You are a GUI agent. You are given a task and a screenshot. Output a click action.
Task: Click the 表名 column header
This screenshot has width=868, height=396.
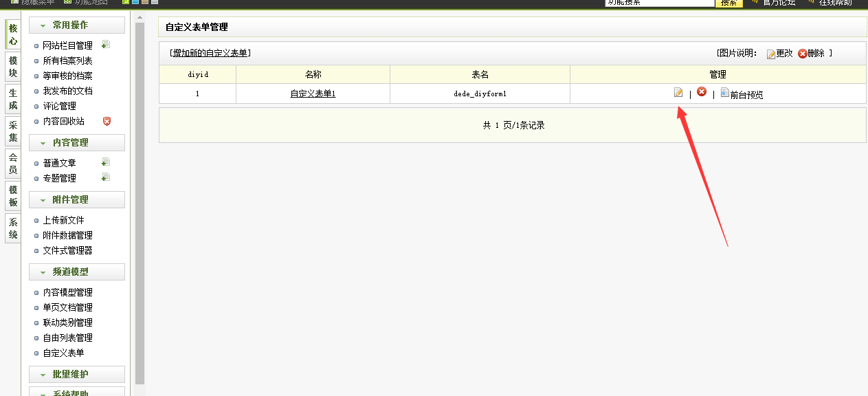(x=480, y=74)
